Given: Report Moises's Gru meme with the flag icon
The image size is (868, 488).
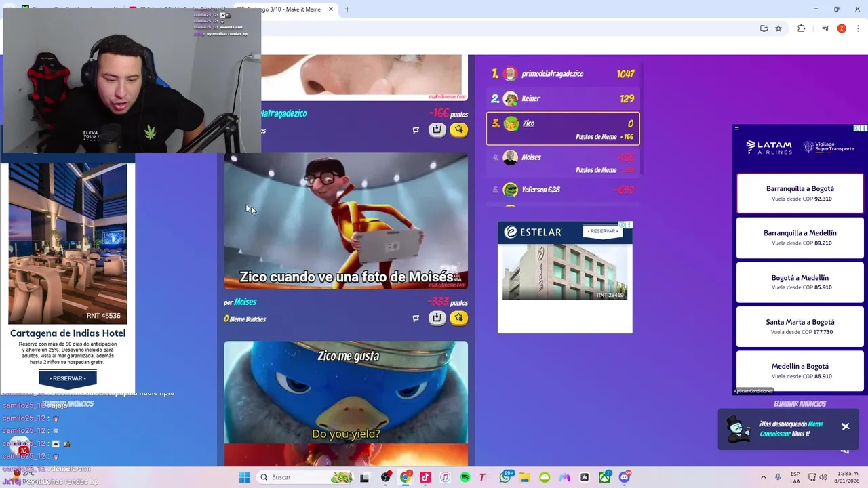Looking at the screenshot, I should point(416,318).
